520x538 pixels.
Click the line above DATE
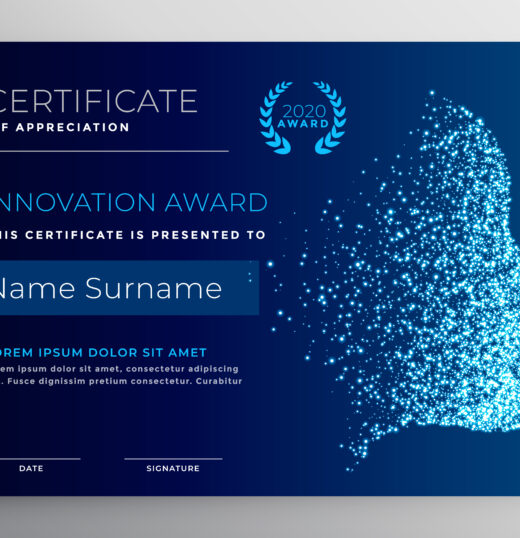[x=40, y=458]
